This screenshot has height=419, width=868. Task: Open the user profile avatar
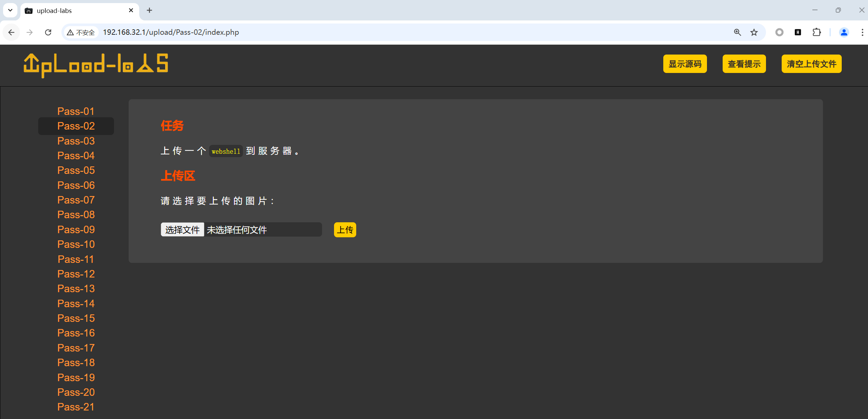844,32
